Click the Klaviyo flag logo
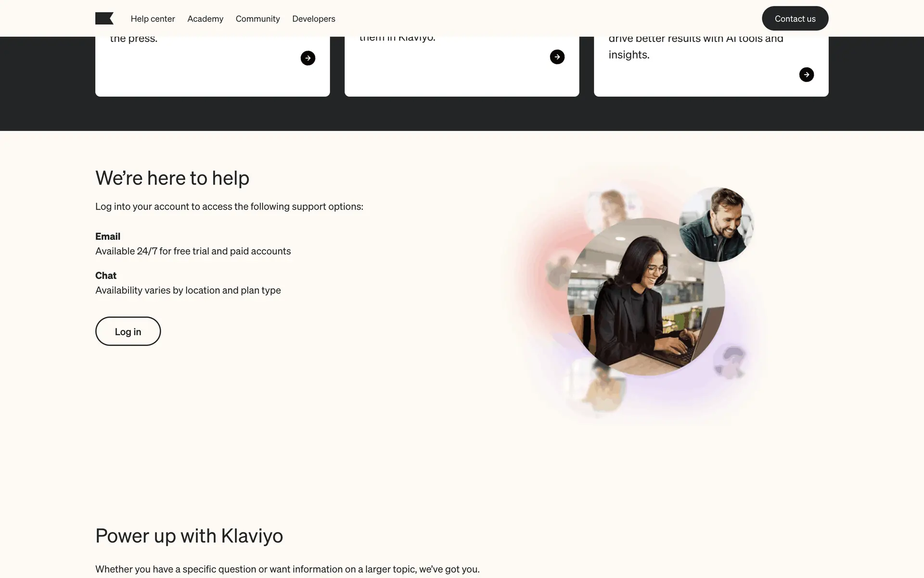 click(x=104, y=18)
